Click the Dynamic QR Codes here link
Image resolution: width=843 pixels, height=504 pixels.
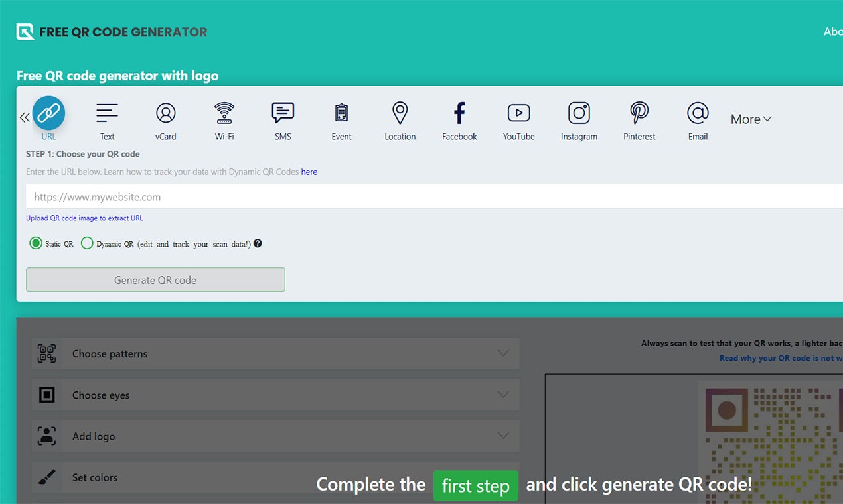point(309,172)
